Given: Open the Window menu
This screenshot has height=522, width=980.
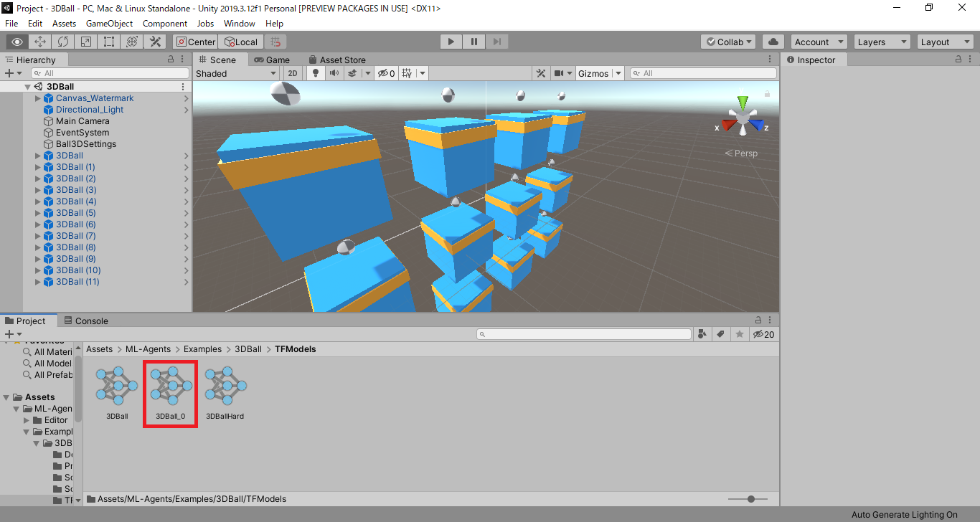Looking at the screenshot, I should click(240, 23).
